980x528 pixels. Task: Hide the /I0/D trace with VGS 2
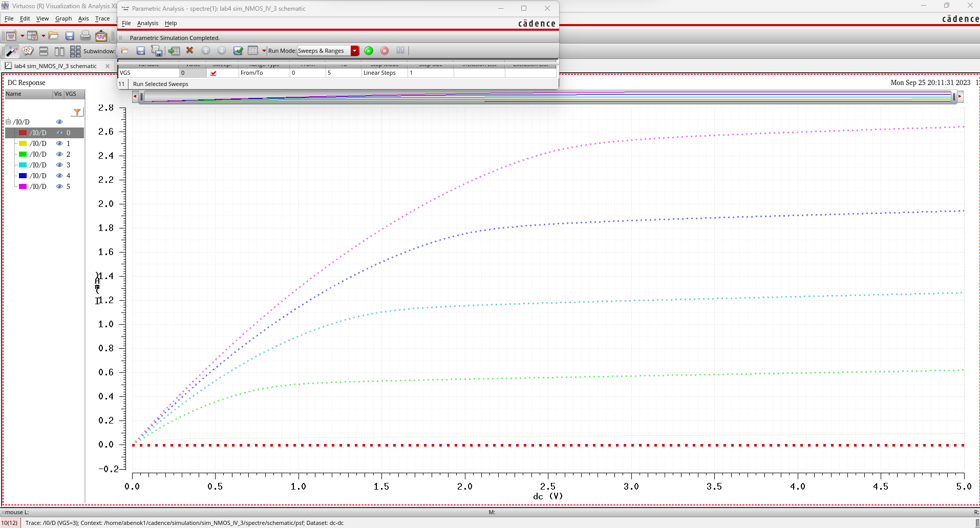click(x=59, y=154)
